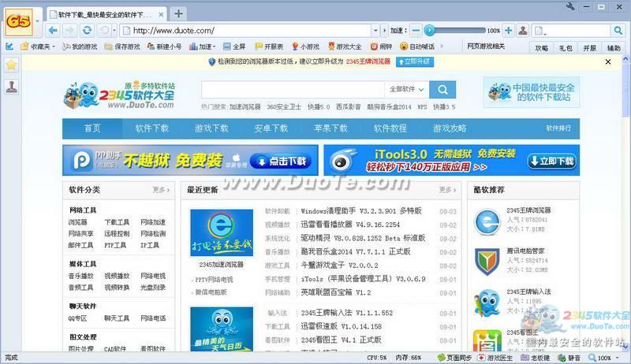
Task: Toggle 静音 mute in the status bar
Action: click(x=569, y=358)
